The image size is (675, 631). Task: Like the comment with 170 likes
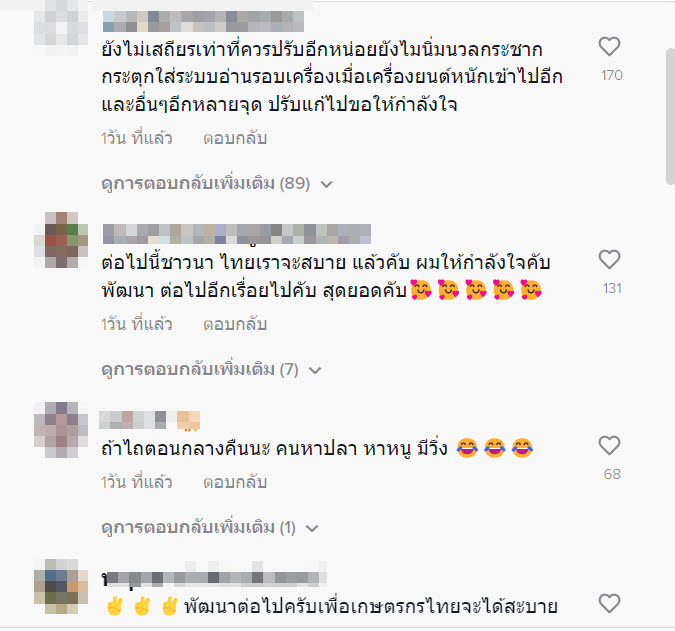[x=609, y=46]
